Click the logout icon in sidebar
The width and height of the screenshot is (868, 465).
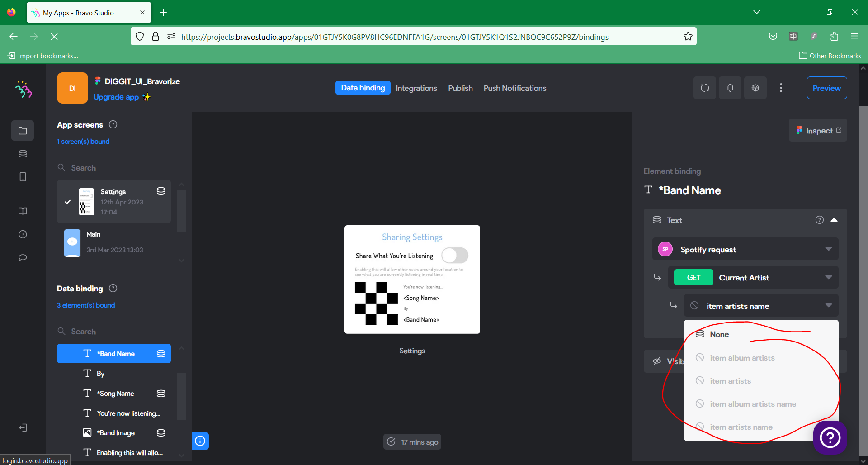coord(23,427)
